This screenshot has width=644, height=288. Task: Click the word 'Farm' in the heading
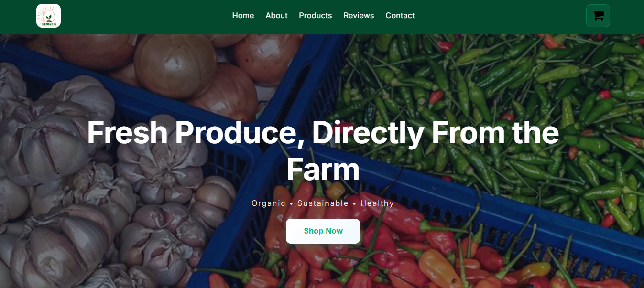323,169
